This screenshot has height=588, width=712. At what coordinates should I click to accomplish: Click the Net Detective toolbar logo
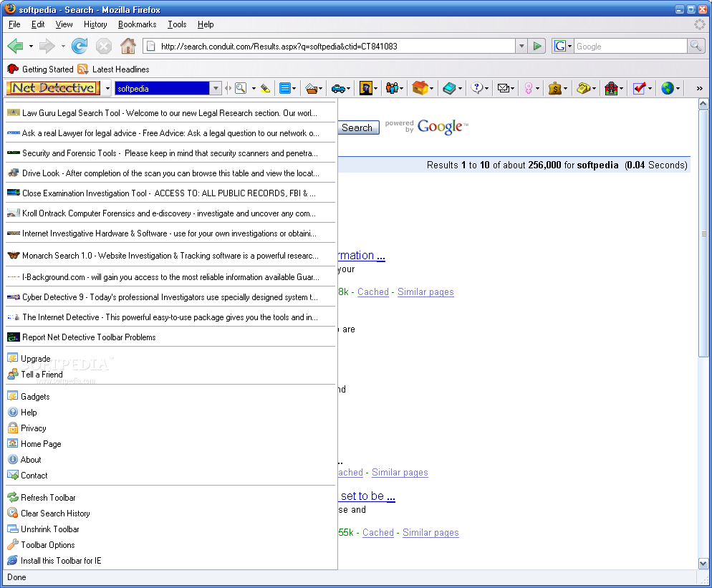pyautogui.click(x=53, y=88)
